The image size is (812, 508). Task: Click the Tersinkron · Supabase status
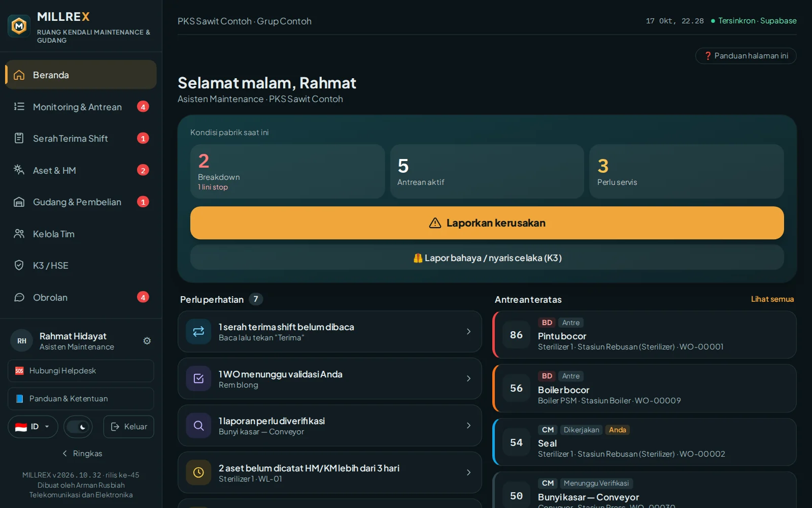pos(754,21)
